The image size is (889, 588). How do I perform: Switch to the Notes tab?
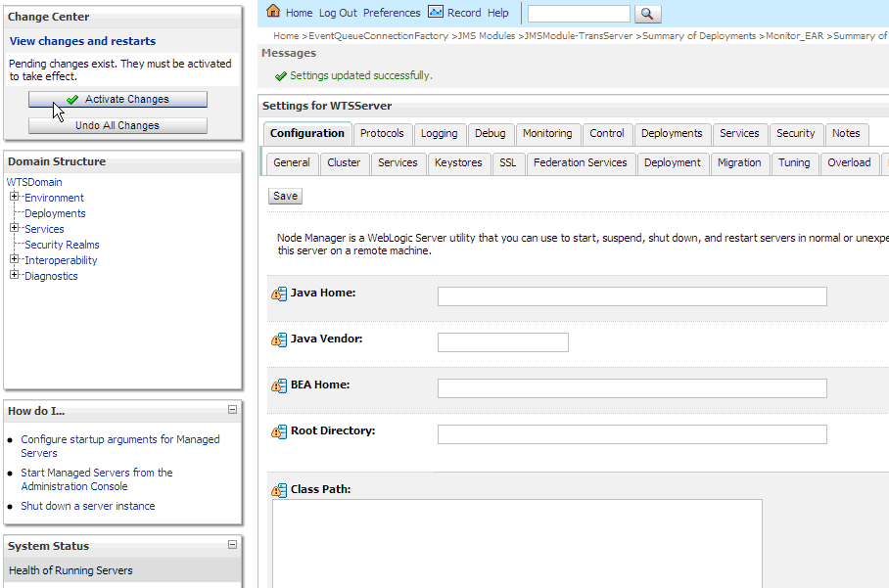pyautogui.click(x=846, y=134)
